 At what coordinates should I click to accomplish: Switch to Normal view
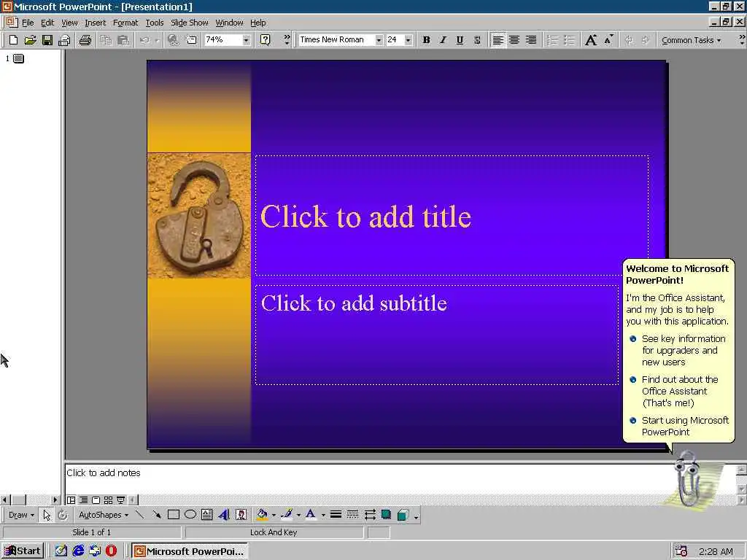click(x=71, y=500)
